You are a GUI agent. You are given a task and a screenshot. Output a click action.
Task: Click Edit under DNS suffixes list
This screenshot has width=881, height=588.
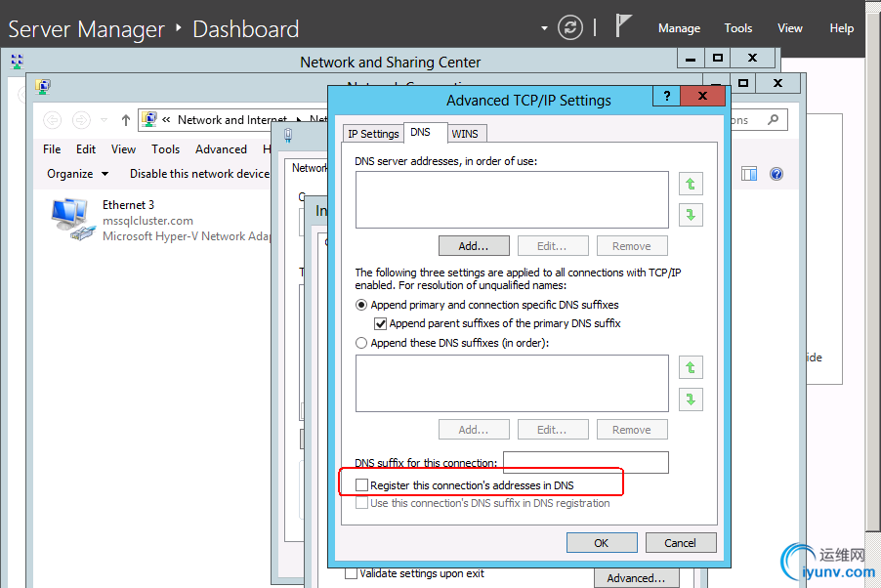(x=552, y=430)
